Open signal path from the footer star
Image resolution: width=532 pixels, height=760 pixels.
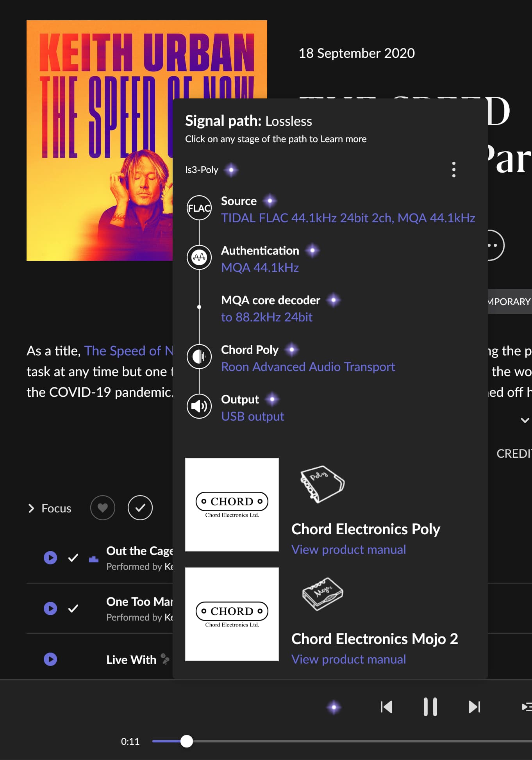(334, 707)
